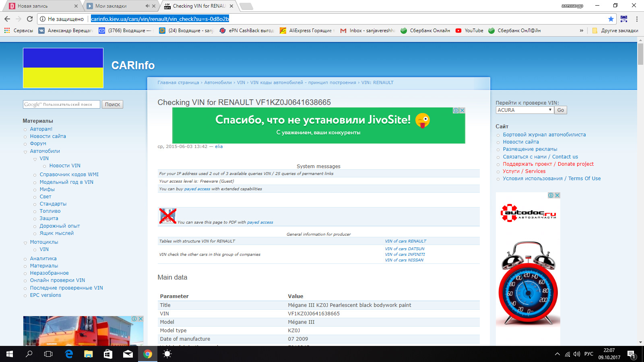The image size is (644, 362).
Task: Open the Форум sidebar link
Action: [x=38, y=144]
